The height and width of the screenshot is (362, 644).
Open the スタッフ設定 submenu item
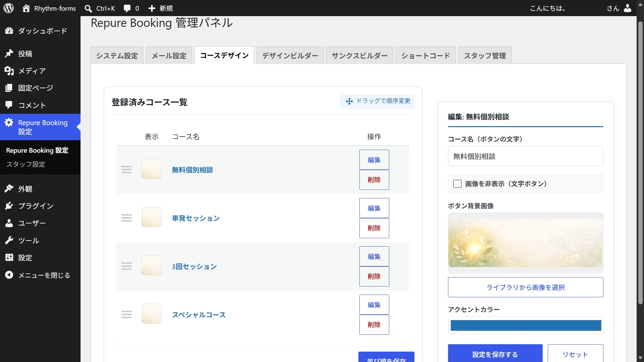(x=26, y=164)
